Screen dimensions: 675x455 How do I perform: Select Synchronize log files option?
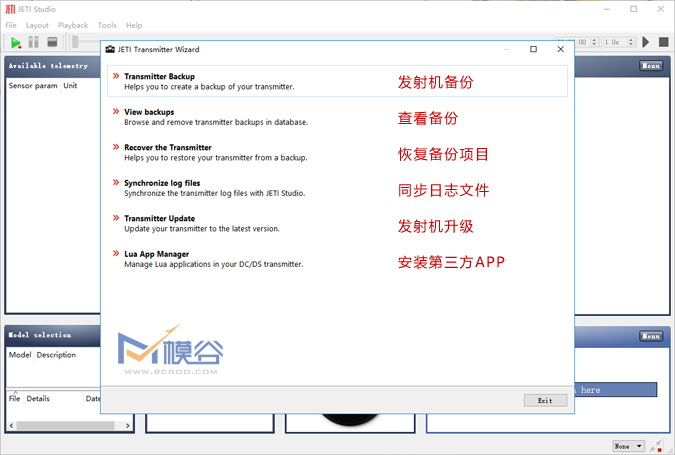coord(337,188)
